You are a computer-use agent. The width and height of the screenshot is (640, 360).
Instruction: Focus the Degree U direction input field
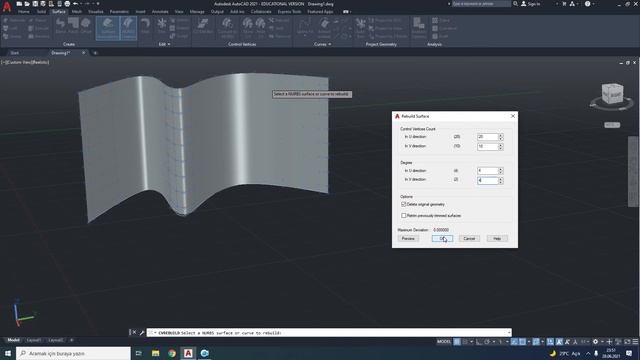tap(488, 171)
